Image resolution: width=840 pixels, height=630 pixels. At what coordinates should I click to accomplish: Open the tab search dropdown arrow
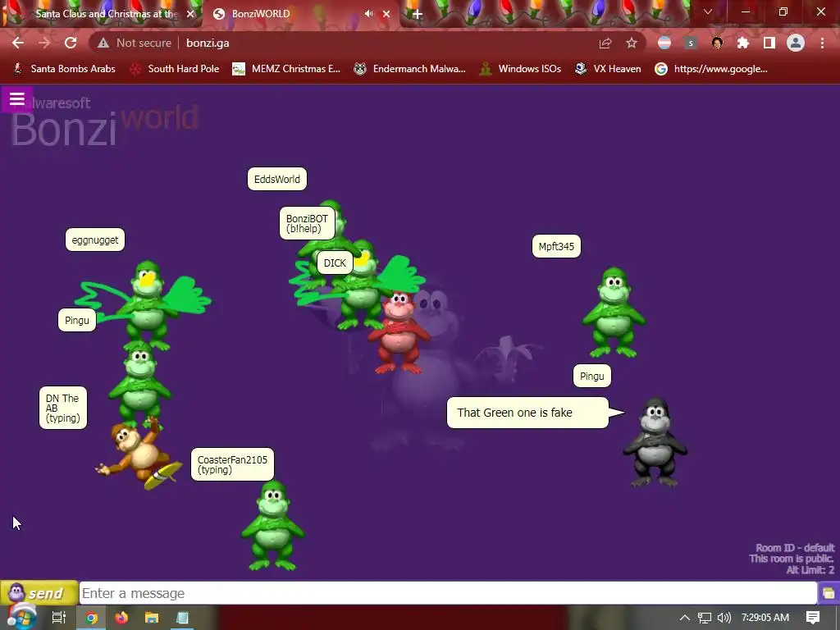coord(708,11)
